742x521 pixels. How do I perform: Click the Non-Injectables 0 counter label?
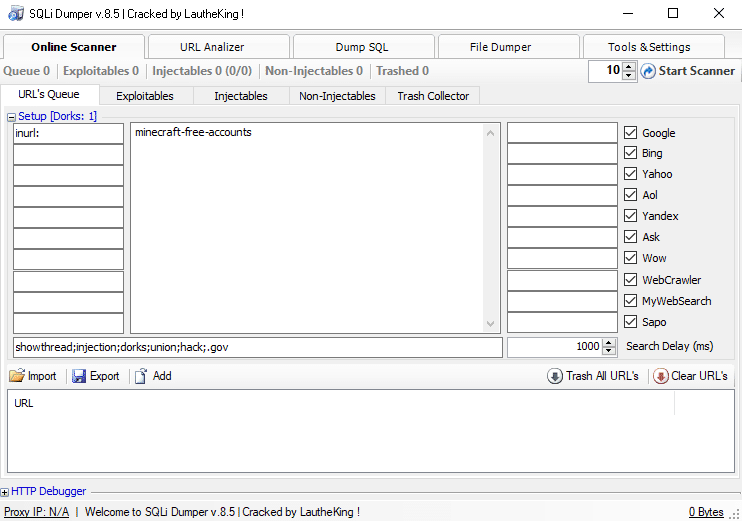tap(314, 71)
